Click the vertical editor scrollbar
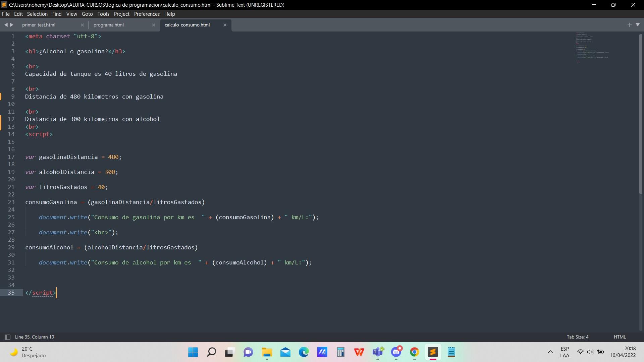644x362 pixels. pos(641,114)
